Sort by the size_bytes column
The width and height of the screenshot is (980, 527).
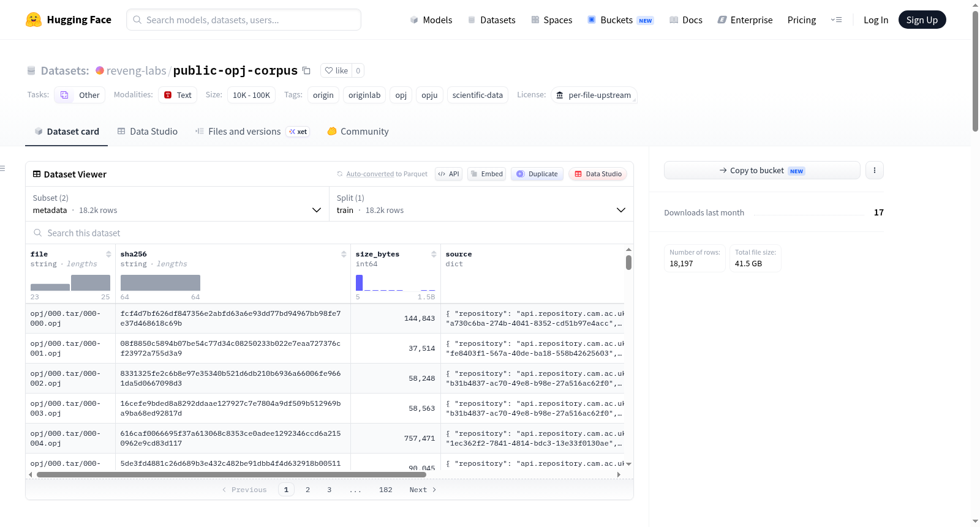(x=434, y=254)
